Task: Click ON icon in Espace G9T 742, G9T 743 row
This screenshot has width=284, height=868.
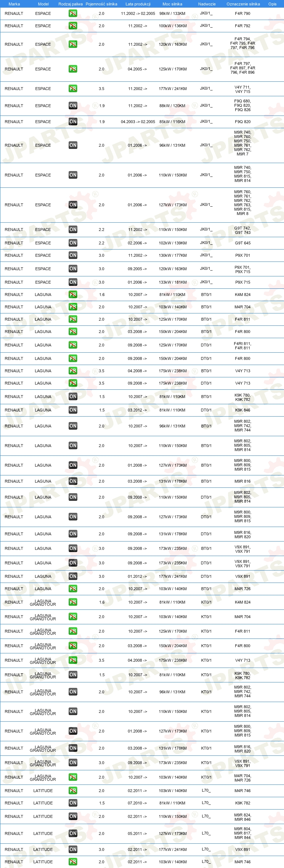Action: pyautogui.click(x=73, y=230)
